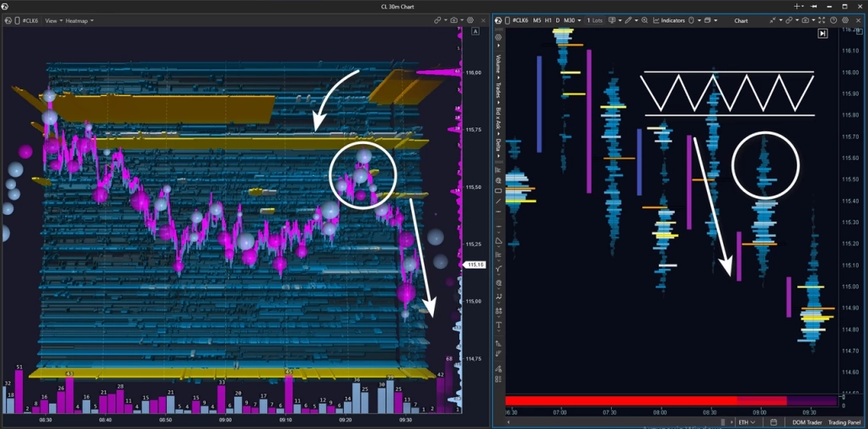This screenshot has width=868, height=429.
Task: Open the View dropdown in left chart
Action: pos(52,20)
